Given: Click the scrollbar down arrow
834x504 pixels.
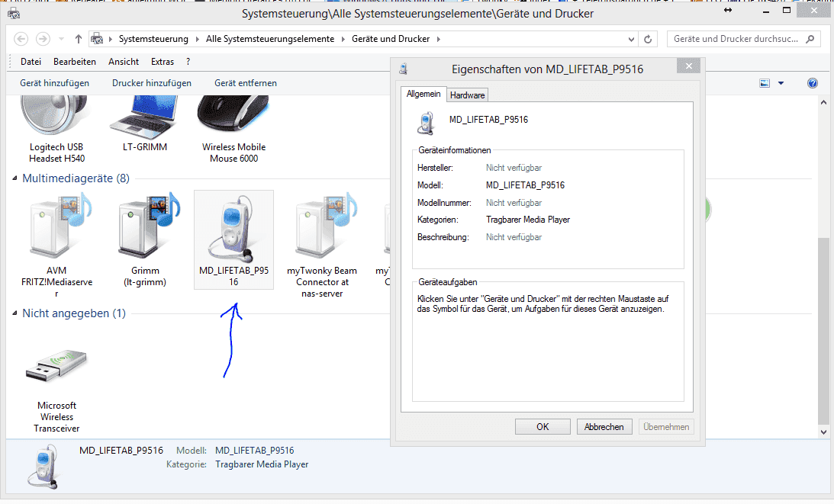Looking at the screenshot, I should pyautogui.click(x=823, y=432).
